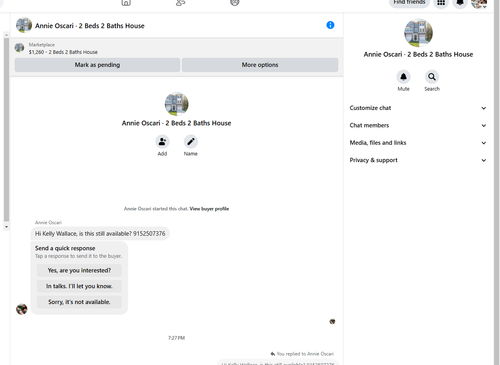The height and width of the screenshot is (365, 500).
Task: Expand Media, files and links section
Action: click(x=418, y=143)
